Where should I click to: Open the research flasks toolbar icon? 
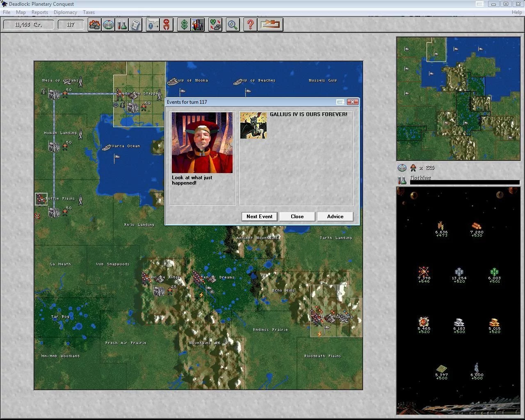[122, 25]
